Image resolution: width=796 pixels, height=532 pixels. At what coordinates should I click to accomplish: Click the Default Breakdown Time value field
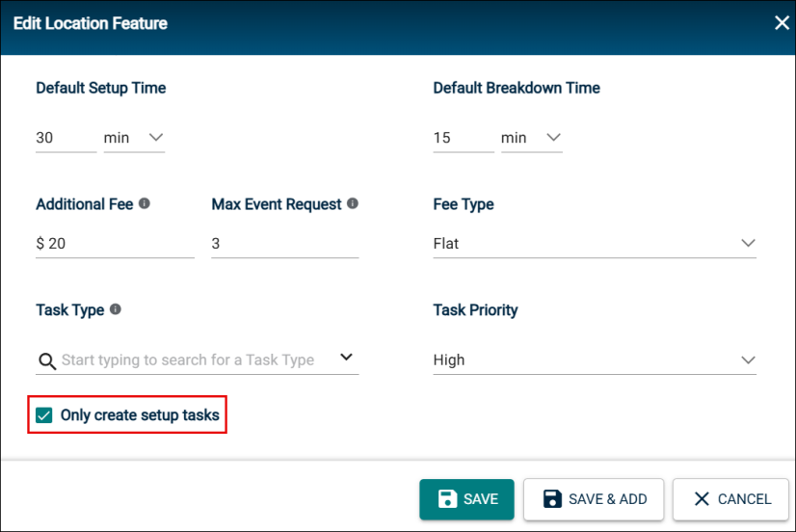464,138
